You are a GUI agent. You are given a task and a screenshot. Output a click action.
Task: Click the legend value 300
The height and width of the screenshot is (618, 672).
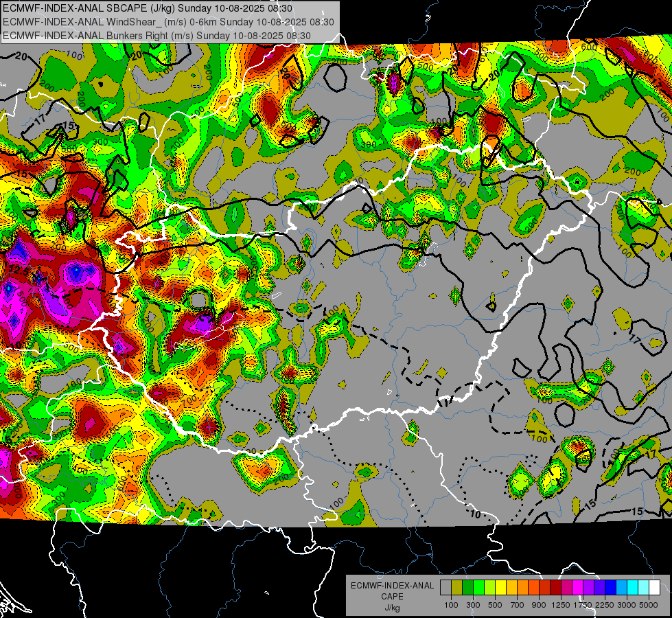point(473,605)
